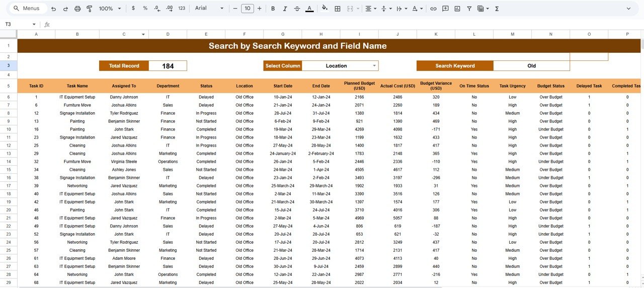
Task: Click the Format as currency button
Action: (x=133, y=9)
